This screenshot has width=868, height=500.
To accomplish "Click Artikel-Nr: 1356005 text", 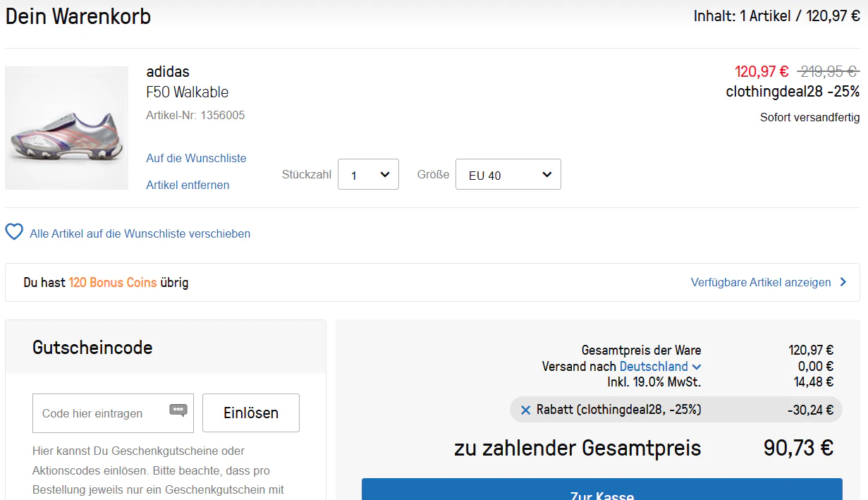I will point(195,115).
